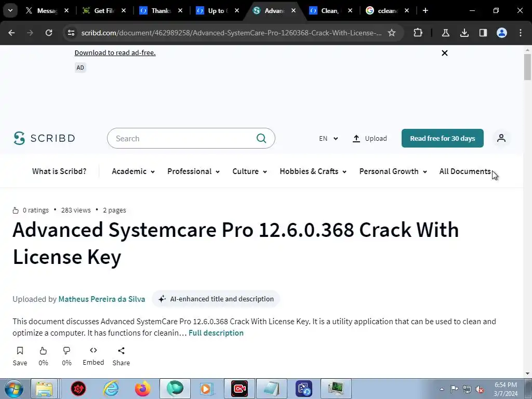Open File Explorer from the taskbar

(x=44, y=389)
